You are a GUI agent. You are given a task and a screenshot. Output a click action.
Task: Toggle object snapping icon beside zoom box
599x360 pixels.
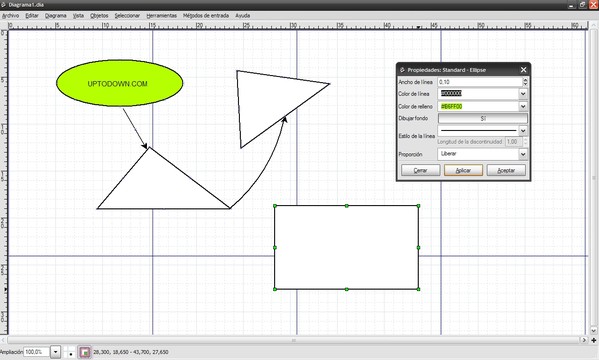tap(85, 352)
